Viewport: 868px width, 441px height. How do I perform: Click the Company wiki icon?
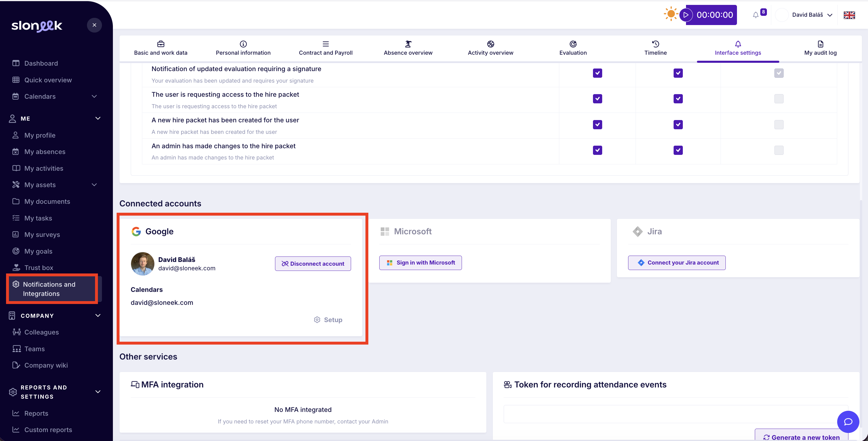(16, 365)
